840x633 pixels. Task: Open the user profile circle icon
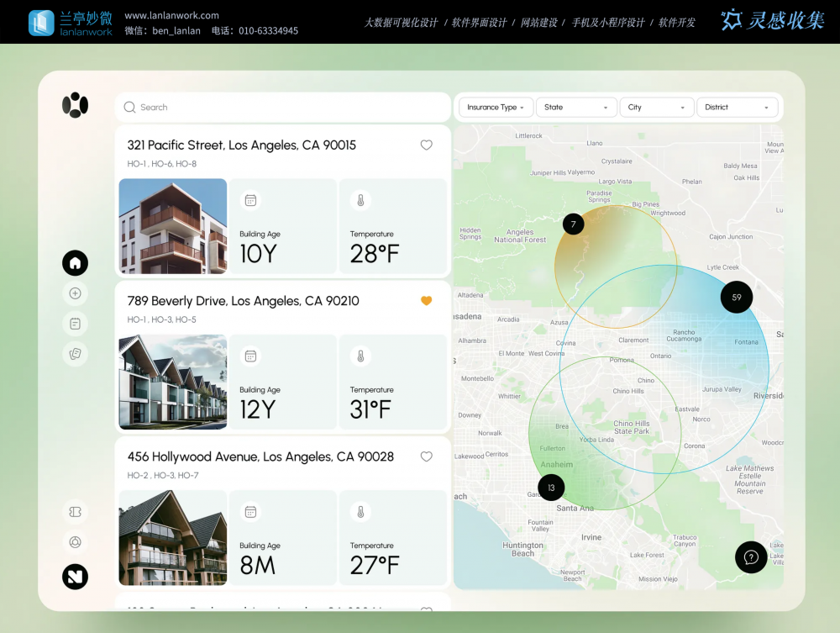tap(75, 542)
